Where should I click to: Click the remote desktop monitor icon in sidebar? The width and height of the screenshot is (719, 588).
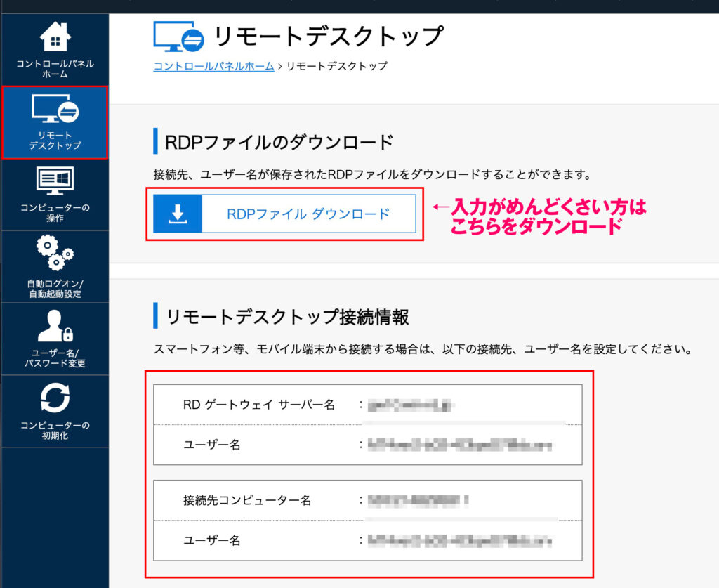tap(55, 109)
